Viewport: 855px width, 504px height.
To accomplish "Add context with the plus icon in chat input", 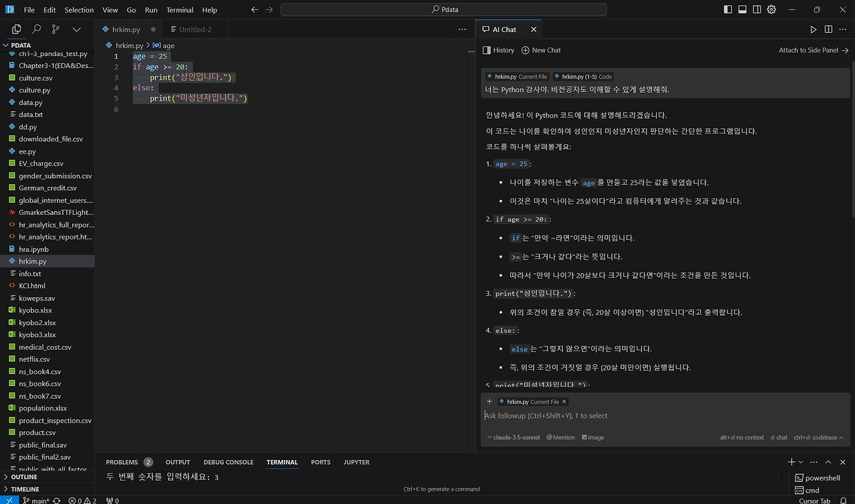I will point(489,402).
